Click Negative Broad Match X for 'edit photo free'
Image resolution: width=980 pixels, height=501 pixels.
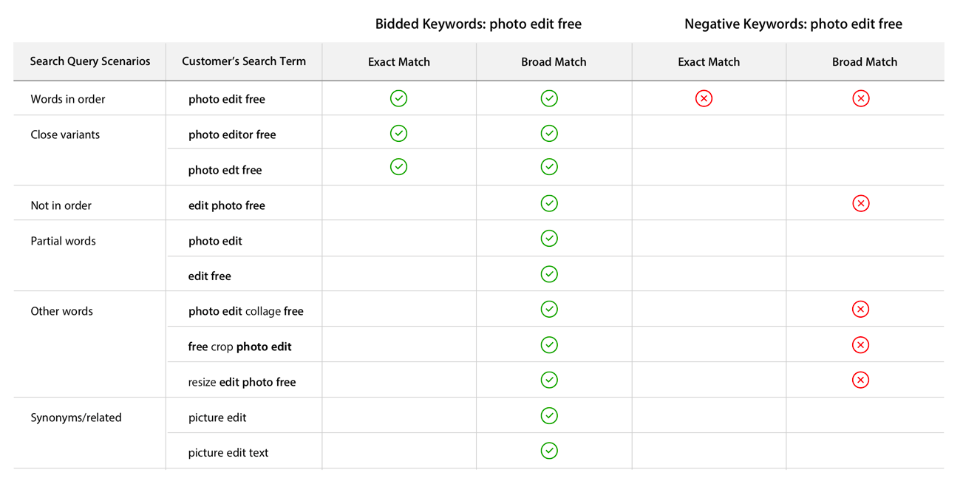point(860,203)
